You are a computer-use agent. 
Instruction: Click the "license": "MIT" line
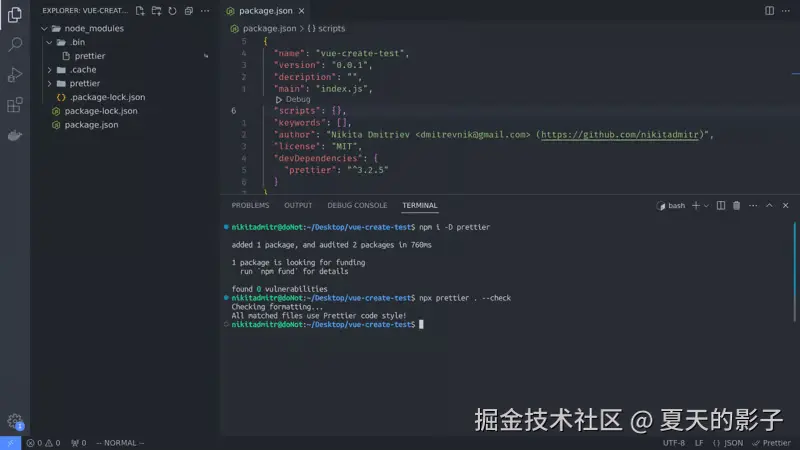point(318,146)
